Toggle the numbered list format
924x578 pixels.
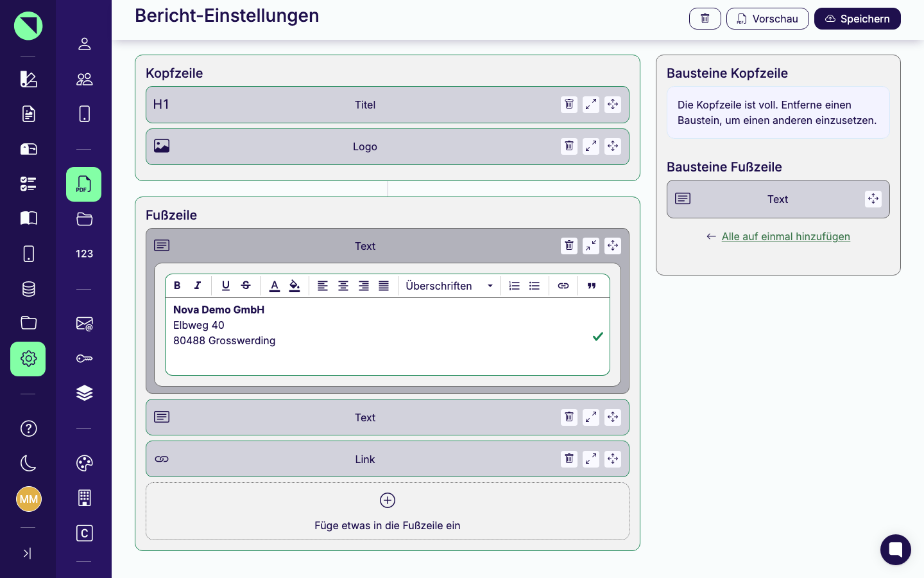pyautogui.click(x=514, y=286)
